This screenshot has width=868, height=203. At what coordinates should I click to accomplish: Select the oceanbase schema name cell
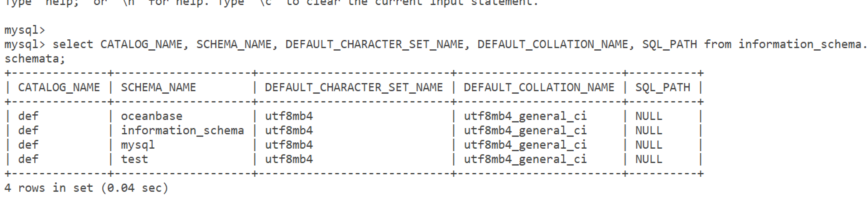(x=152, y=116)
